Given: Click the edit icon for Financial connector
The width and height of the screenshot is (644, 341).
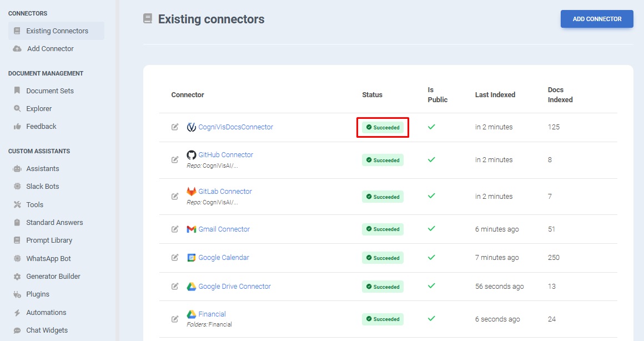Looking at the screenshot, I should point(175,319).
